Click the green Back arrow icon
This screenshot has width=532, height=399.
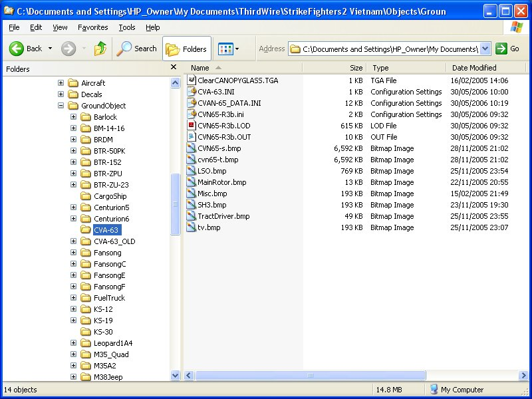(16, 49)
